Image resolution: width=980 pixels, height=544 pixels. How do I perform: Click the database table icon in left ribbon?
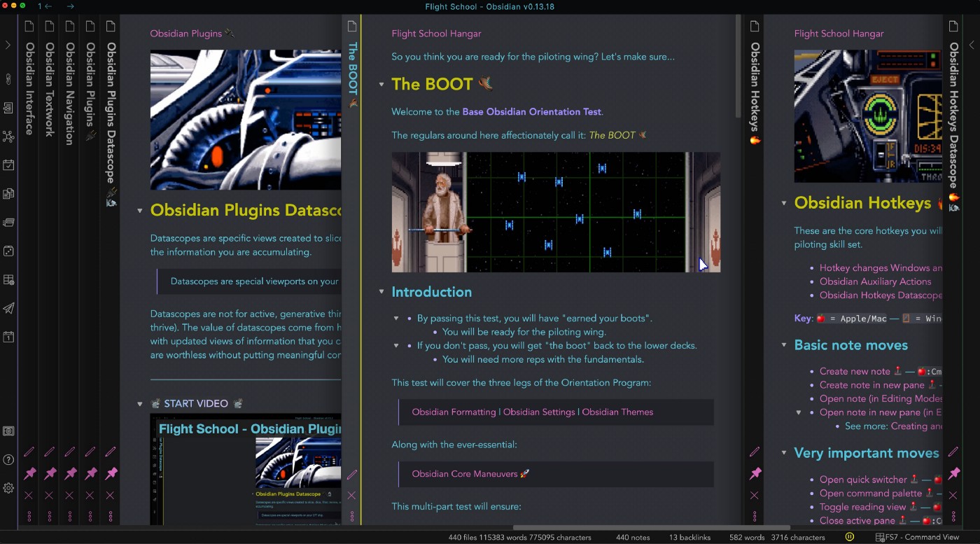tap(9, 279)
